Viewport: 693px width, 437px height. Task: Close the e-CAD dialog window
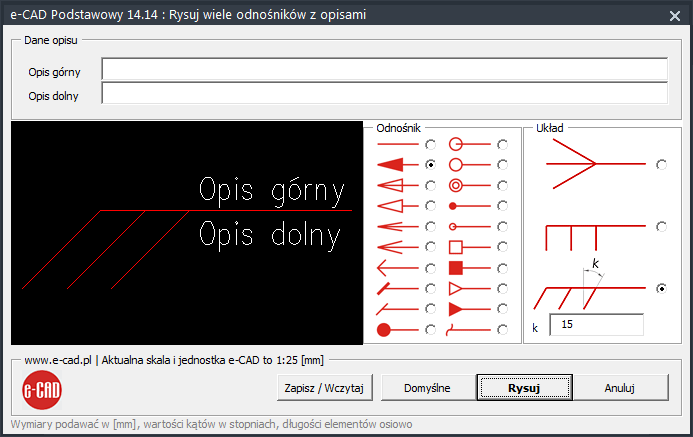click(675, 16)
